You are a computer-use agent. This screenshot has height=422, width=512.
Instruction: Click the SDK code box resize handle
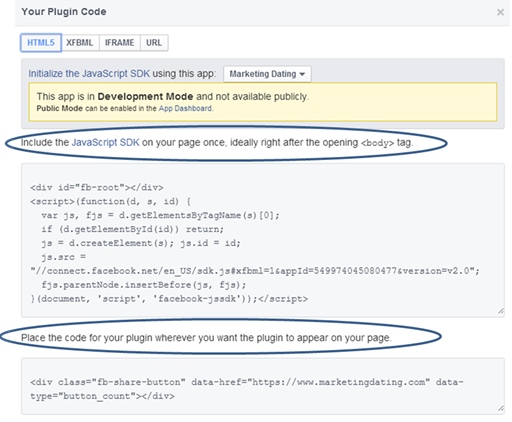pos(501,311)
